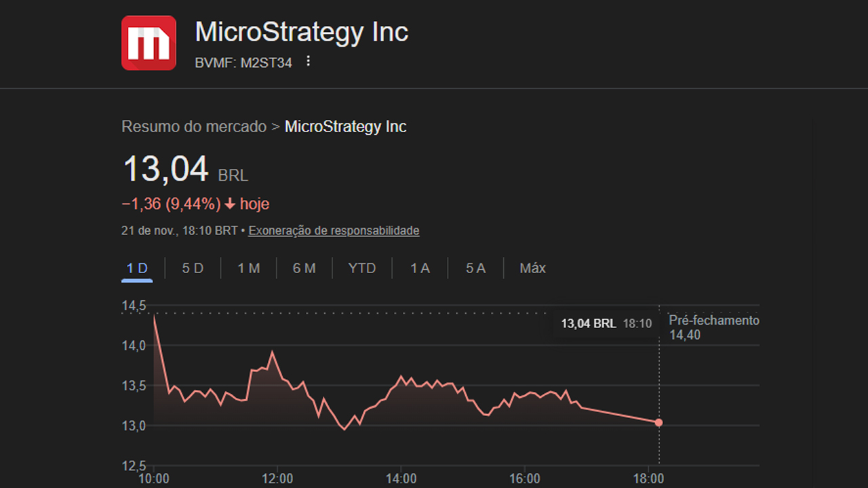Click the Pré-fechamento 14,40 label
868x488 pixels.
click(713, 327)
